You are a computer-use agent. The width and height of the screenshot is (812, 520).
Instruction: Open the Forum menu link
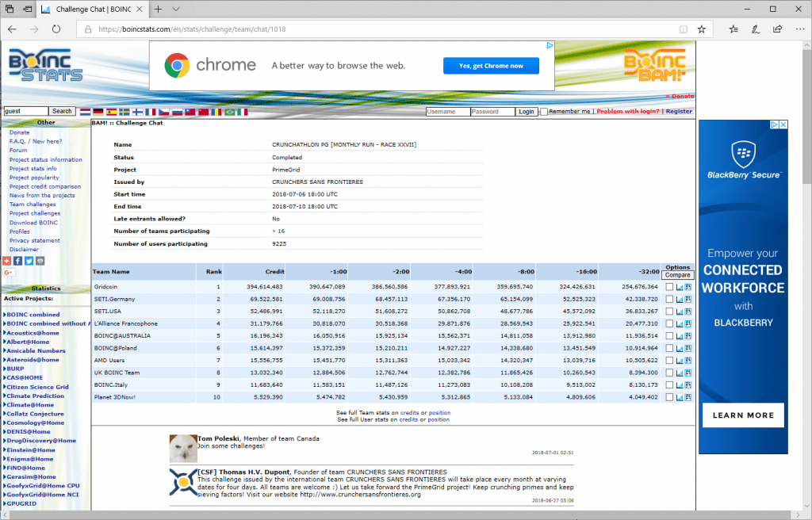(18, 150)
